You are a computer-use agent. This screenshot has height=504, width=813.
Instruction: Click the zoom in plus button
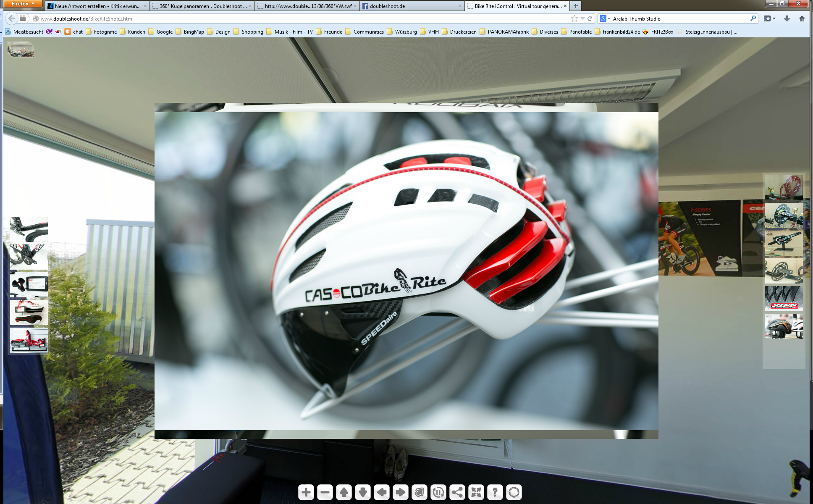point(306,492)
